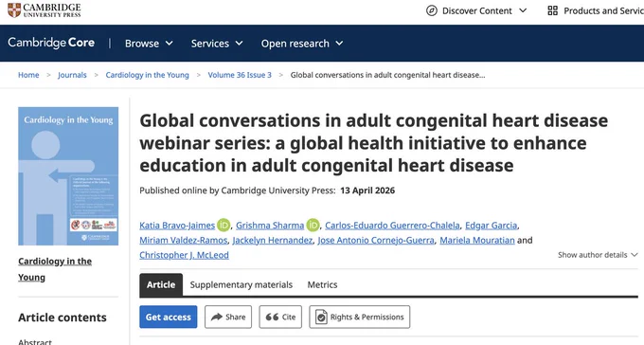This screenshot has height=345, width=644.
Task: Open author Edgar Garcia link
Action: click(x=492, y=226)
